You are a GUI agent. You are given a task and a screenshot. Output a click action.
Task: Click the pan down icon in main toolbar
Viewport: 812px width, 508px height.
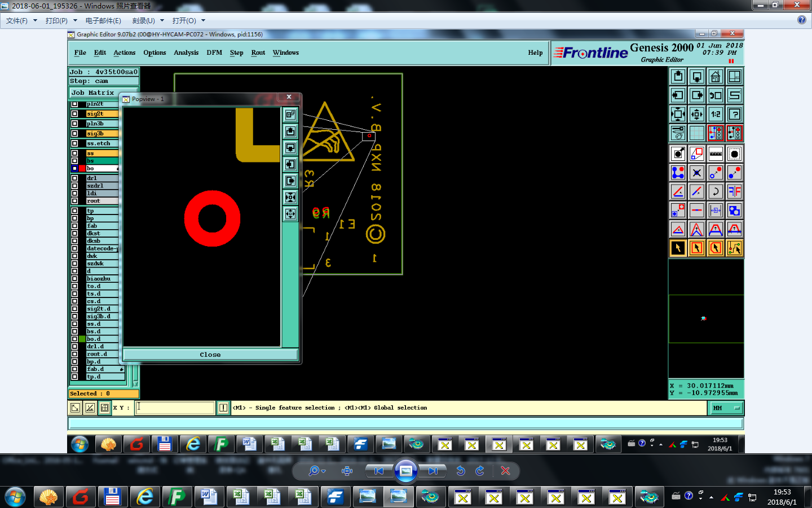[697, 76]
